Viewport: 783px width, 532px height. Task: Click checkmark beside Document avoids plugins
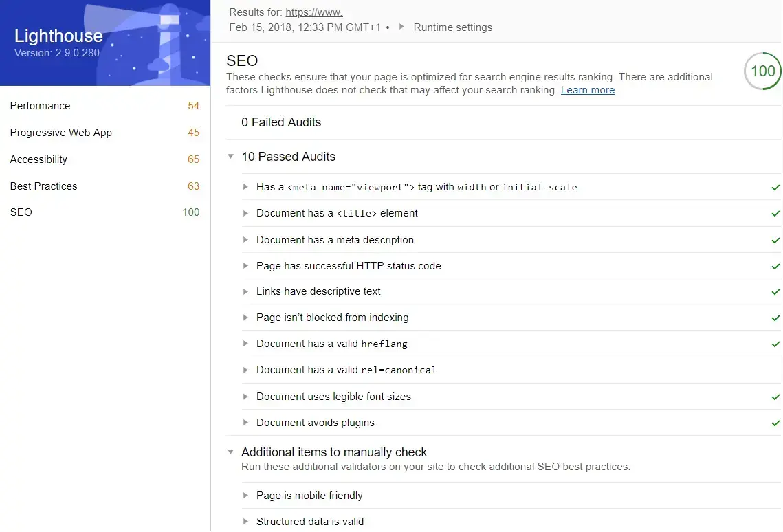(775, 423)
